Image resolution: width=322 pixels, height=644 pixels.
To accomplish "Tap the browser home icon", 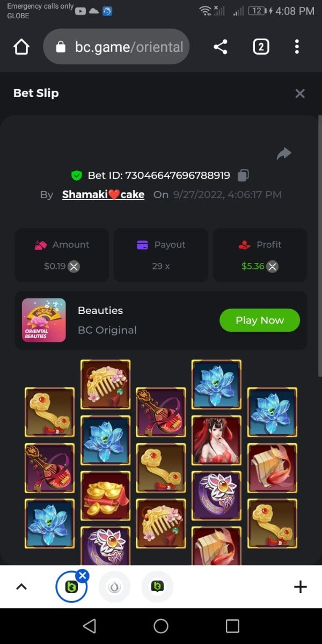I will 21,47.
